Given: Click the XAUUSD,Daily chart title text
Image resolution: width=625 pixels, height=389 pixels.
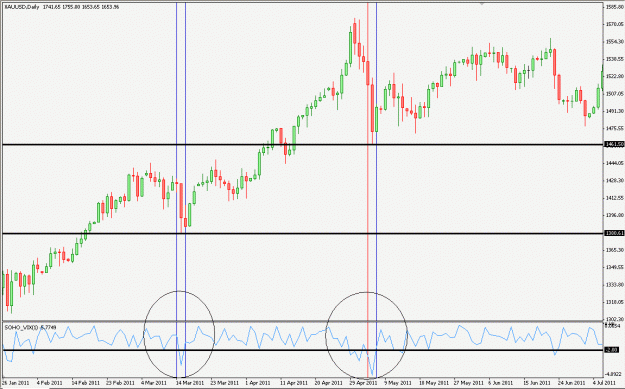Looking at the screenshot, I should click(x=21, y=7).
